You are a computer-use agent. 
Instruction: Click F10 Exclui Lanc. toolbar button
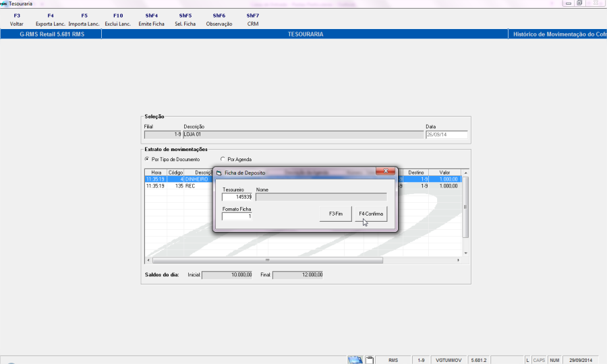click(x=117, y=20)
